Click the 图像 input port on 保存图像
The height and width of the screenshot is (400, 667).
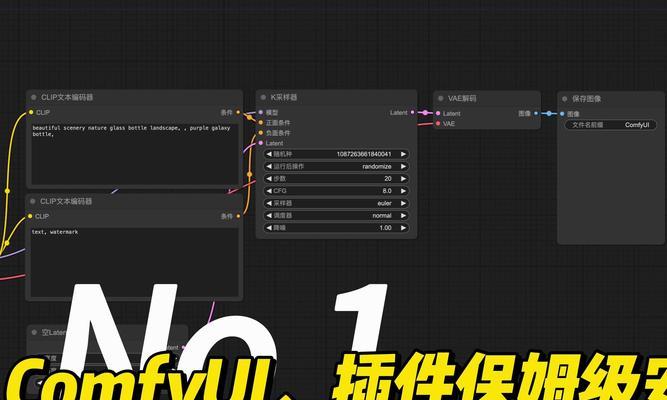(x=562, y=114)
